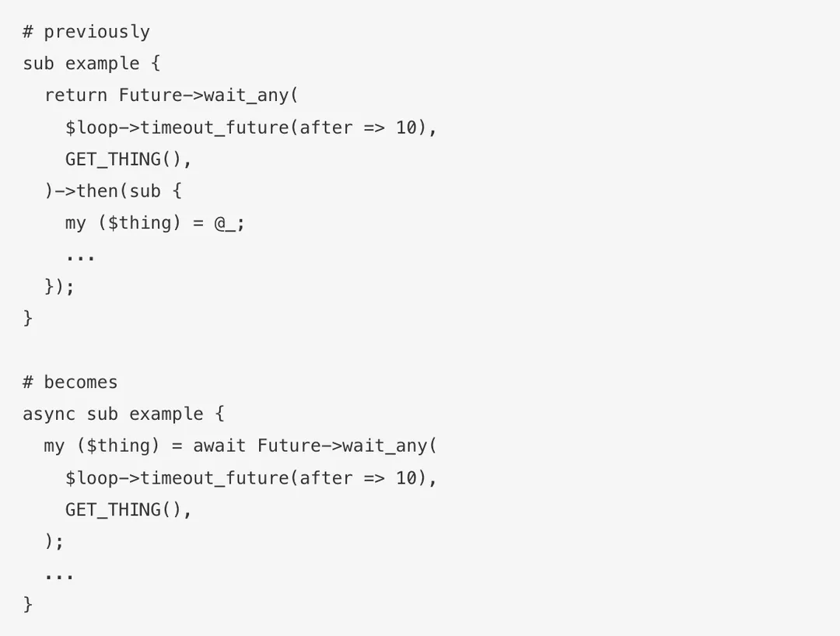Click the "@_" variable
Screen dimensions: 840x636
coord(225,223)
